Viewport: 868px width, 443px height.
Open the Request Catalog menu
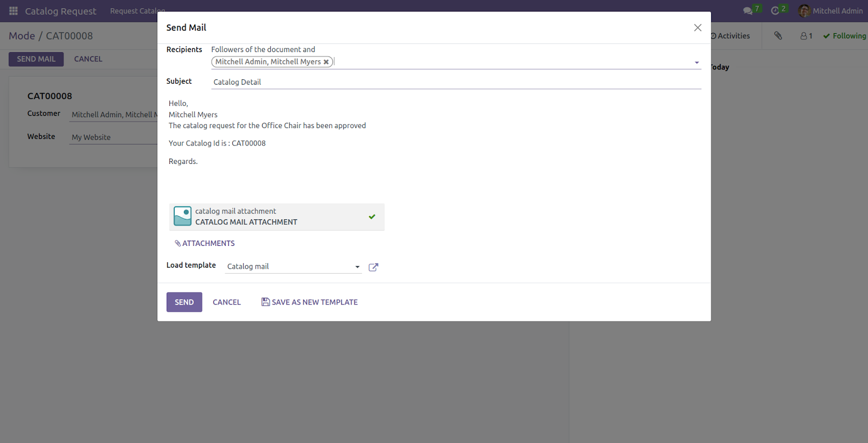(x=137, y=11)
